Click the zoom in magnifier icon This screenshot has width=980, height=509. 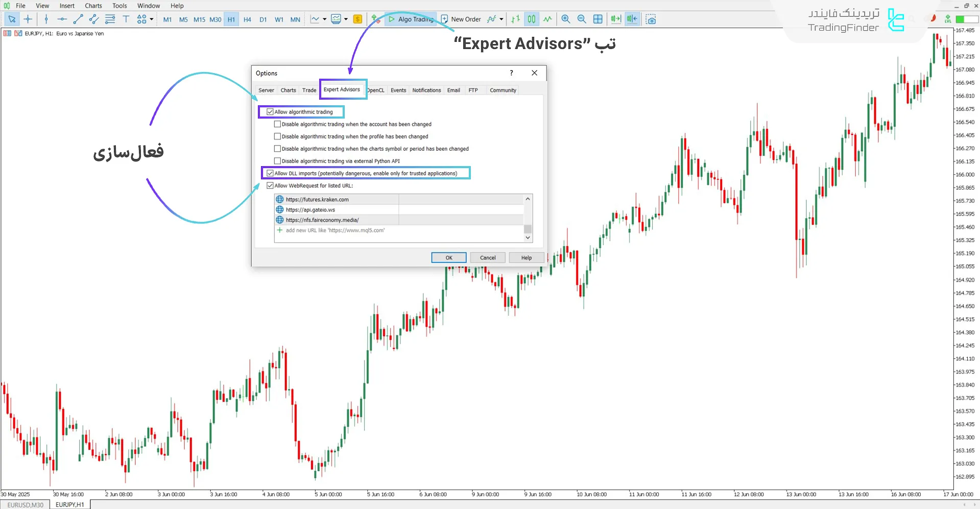pyautogui.click(x=565, y=19)
